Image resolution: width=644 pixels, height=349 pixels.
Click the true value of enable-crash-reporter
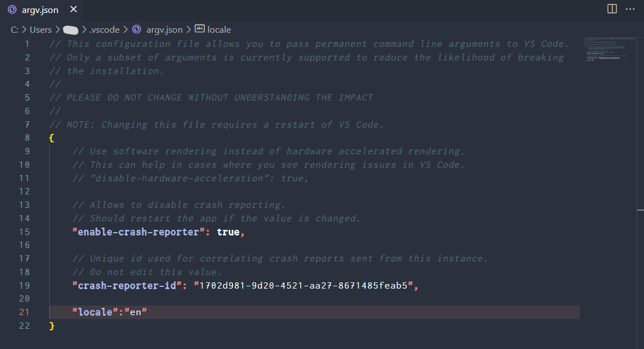point(228,232)
